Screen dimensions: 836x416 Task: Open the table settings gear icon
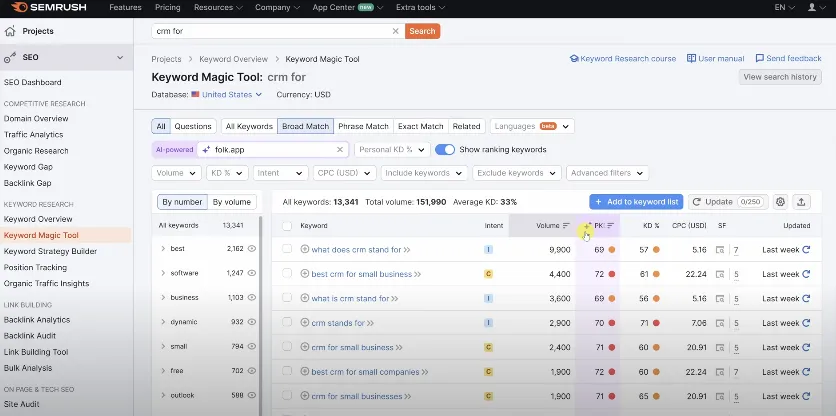pyautogui.click(x=781, y=202)
